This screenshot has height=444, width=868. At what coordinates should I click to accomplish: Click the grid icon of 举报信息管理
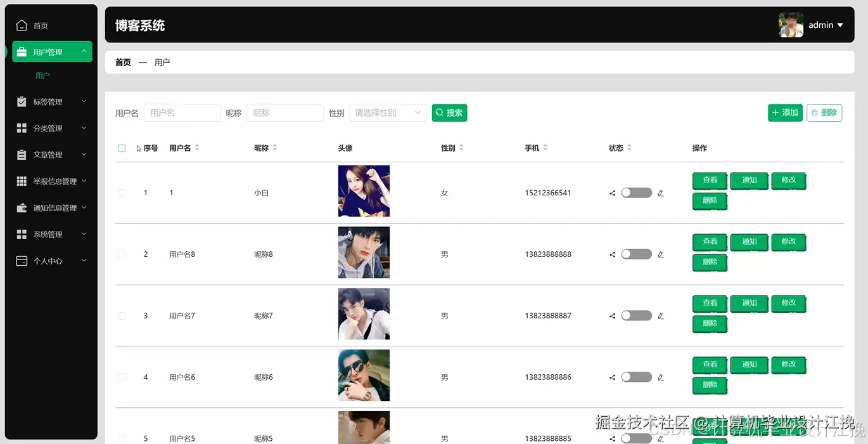[x=22, y=181]
